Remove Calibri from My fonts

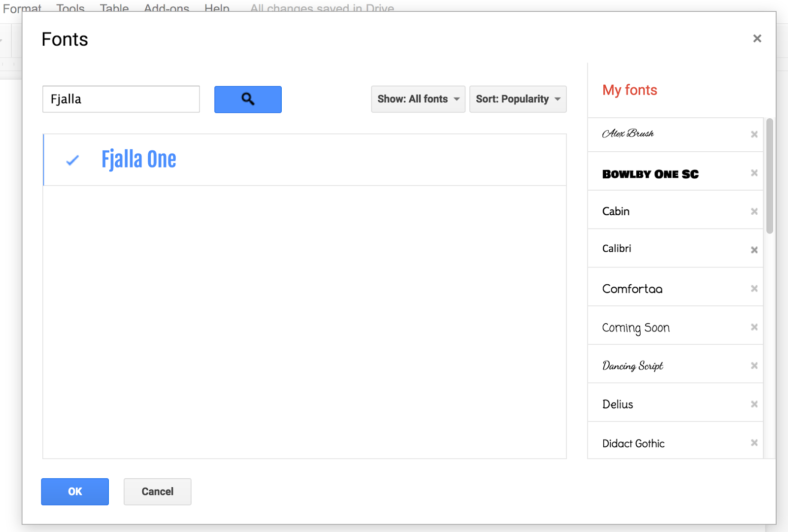(754, 250)
